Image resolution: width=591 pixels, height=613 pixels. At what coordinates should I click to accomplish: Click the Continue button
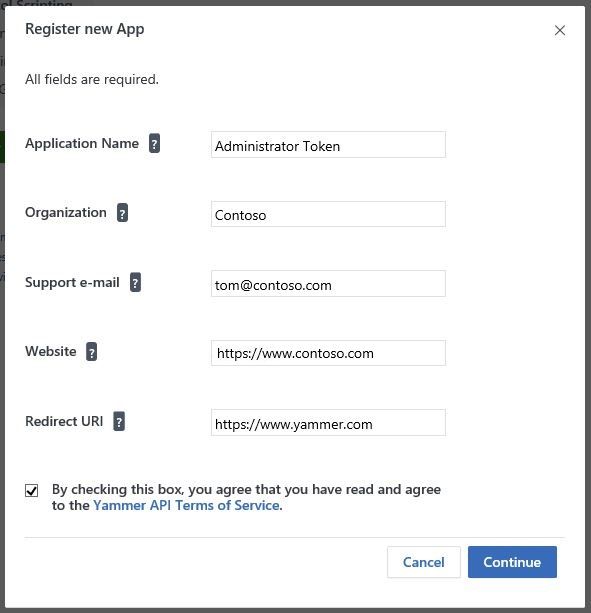(x=512, y=562)
